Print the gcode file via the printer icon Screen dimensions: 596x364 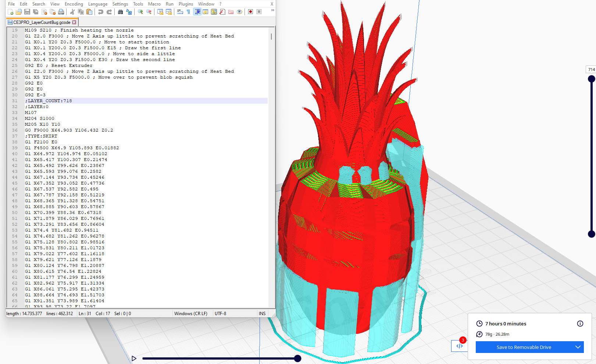coord(61,12)
